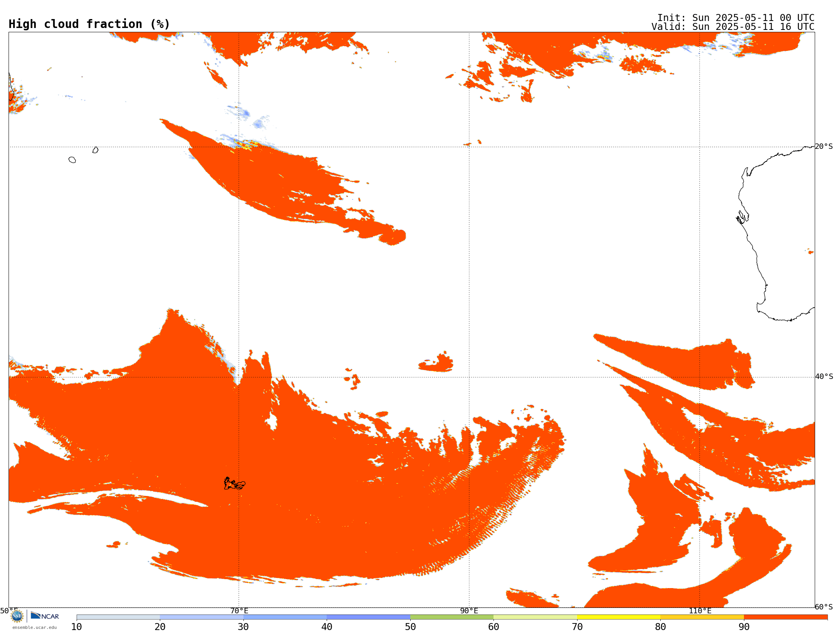Click the 40°S latitude label
The width and height of the screenshot is (840, 632).
[x=824, y=377]
